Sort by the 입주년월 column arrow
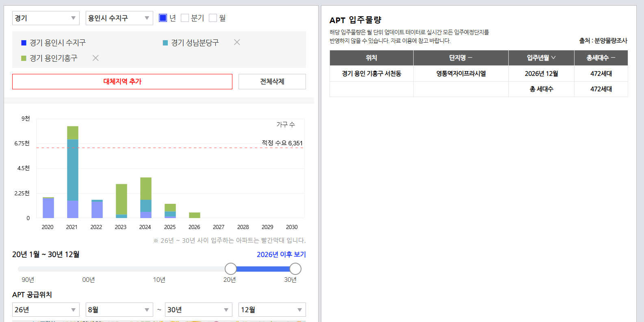 (x=553, y=58)
